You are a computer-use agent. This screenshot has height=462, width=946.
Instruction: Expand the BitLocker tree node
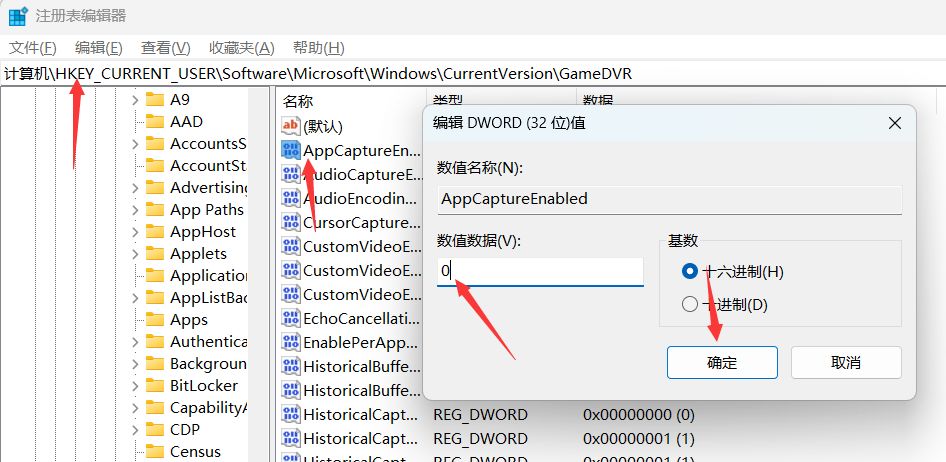pos(135,386)
